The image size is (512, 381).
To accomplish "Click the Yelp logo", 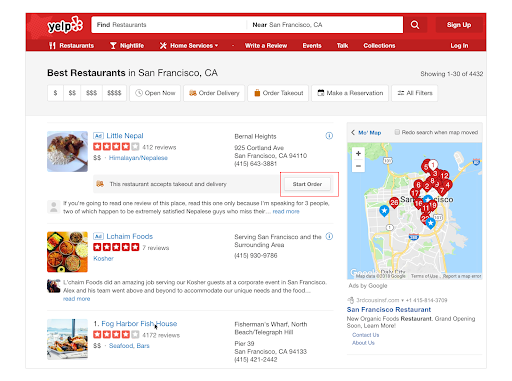I will tap(65, 25).
